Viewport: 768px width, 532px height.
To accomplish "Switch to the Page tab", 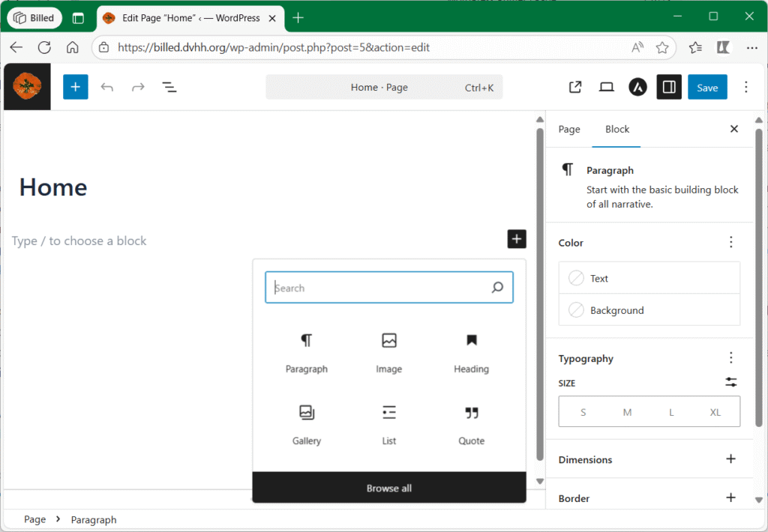I will [x=569, y=129].
